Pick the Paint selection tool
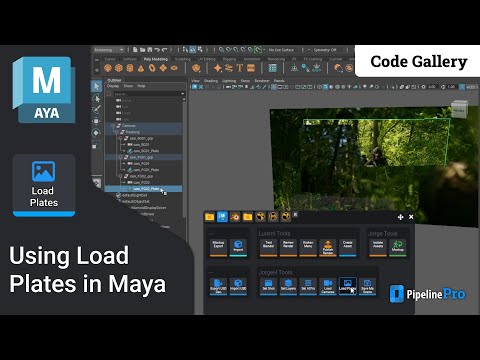Viewport: 480px width, 360px height. point(97,109)
